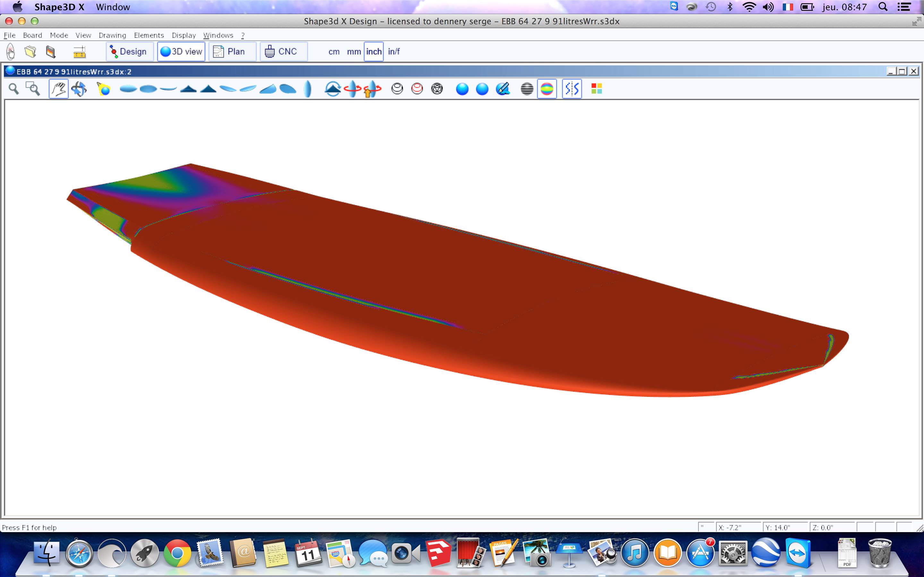
Task: Switch units to inch
Action: [x=373, y=52]
